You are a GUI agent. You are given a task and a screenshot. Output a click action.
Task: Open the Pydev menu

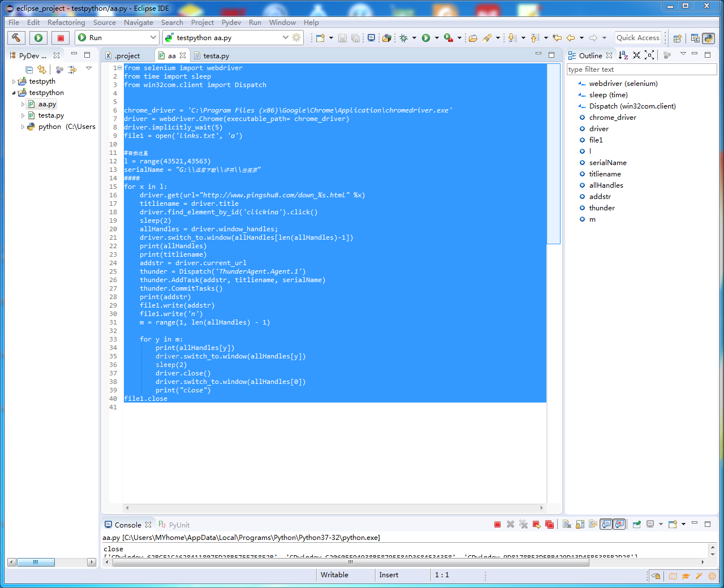tap(231, 23)
